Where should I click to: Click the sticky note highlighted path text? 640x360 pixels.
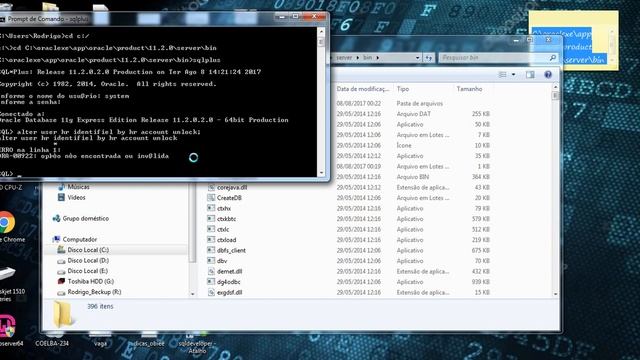coord(569,47)
